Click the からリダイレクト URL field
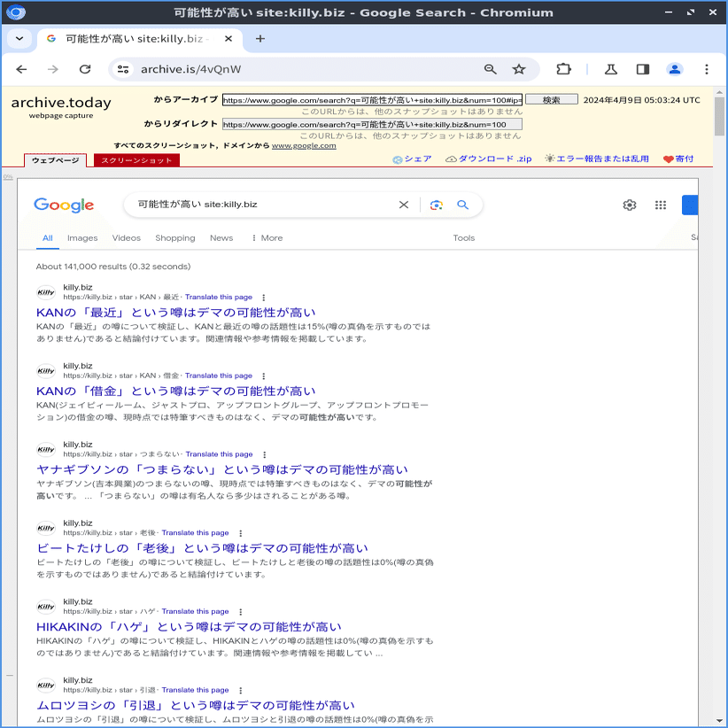 (372, 124)
